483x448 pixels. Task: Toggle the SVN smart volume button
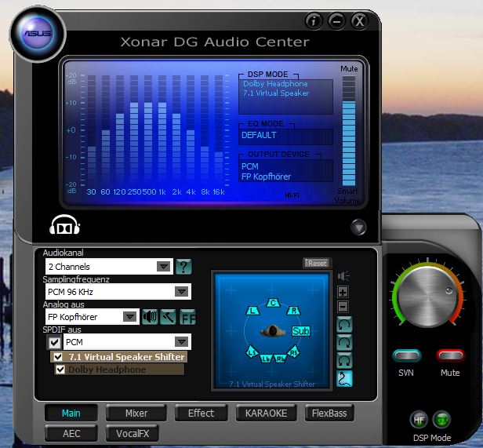407,355
